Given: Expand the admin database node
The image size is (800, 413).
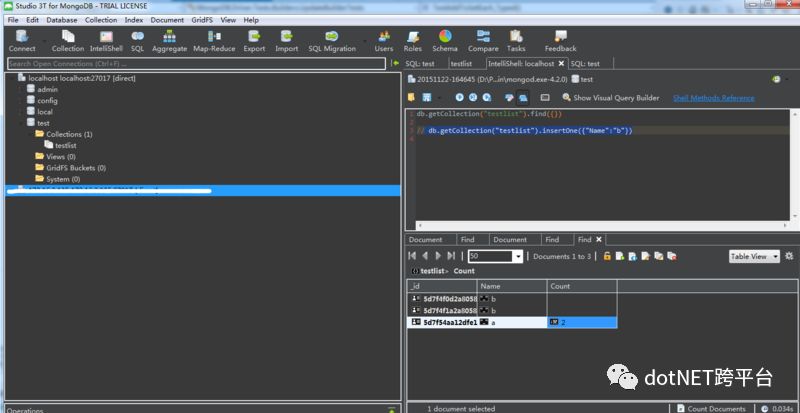Looking at the screenshot, I should tap(21, 89).
